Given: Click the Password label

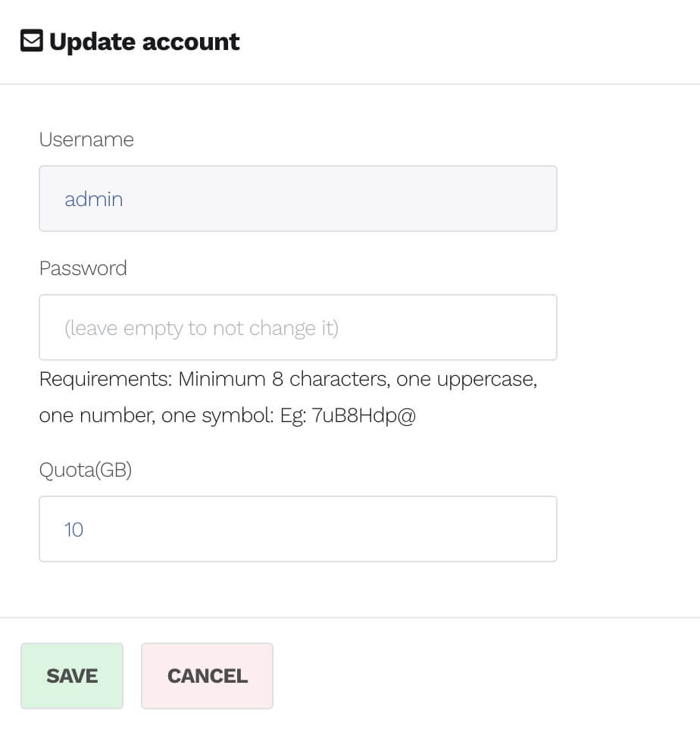Looking at the screenshot, I should (83, 268).
